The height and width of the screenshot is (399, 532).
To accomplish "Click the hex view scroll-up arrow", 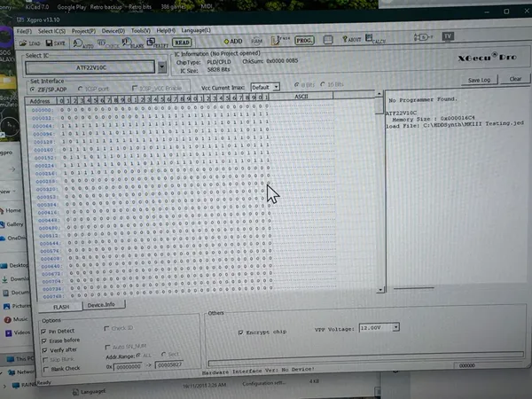I will [379, 94].
